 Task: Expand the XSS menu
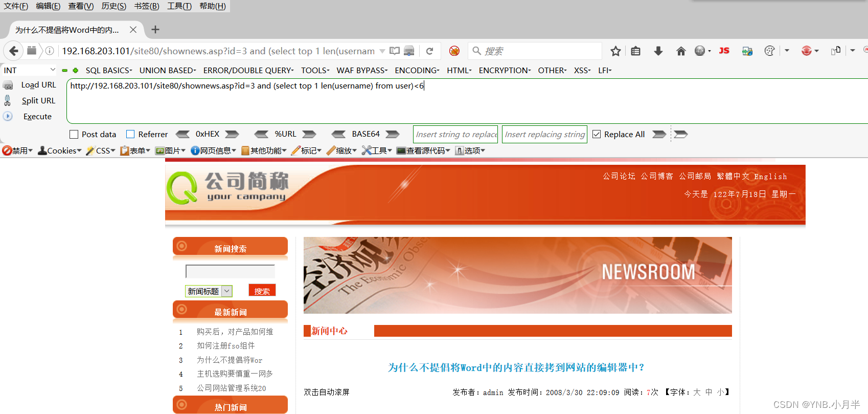pos(582,70)
